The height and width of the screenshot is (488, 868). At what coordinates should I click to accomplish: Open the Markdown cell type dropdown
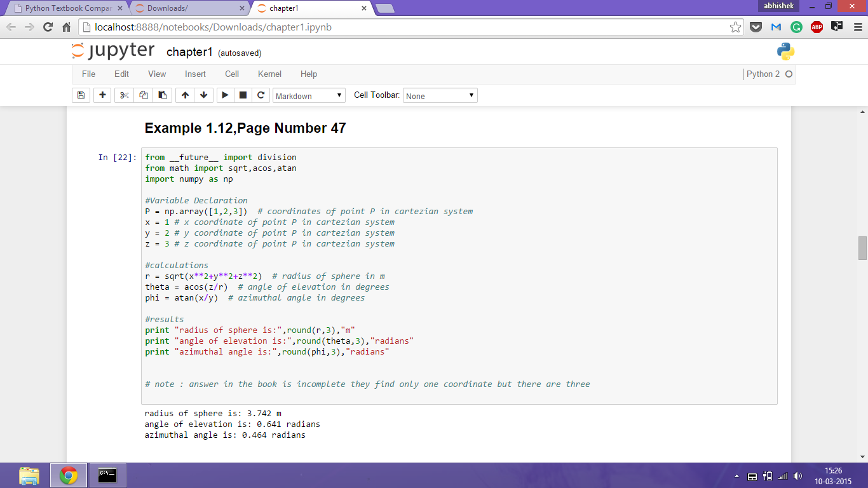pyautogui.click(x=309, y=96)
